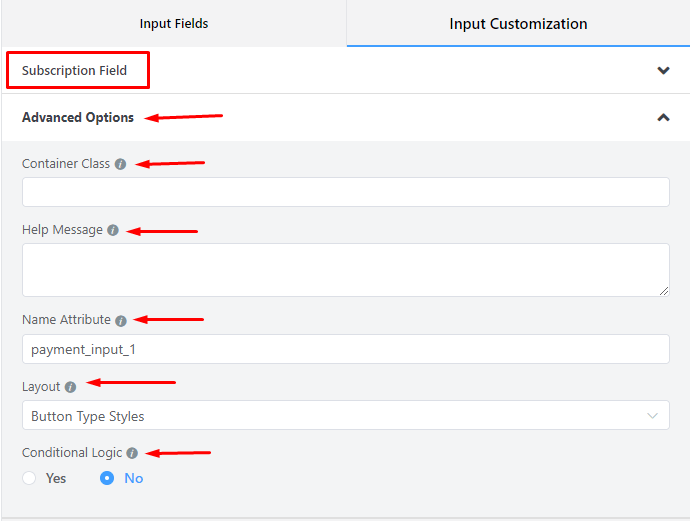Viewport: 690px width, 521px height.
Task: Edit the Name Attribute input field
Action: click(345, 349)
